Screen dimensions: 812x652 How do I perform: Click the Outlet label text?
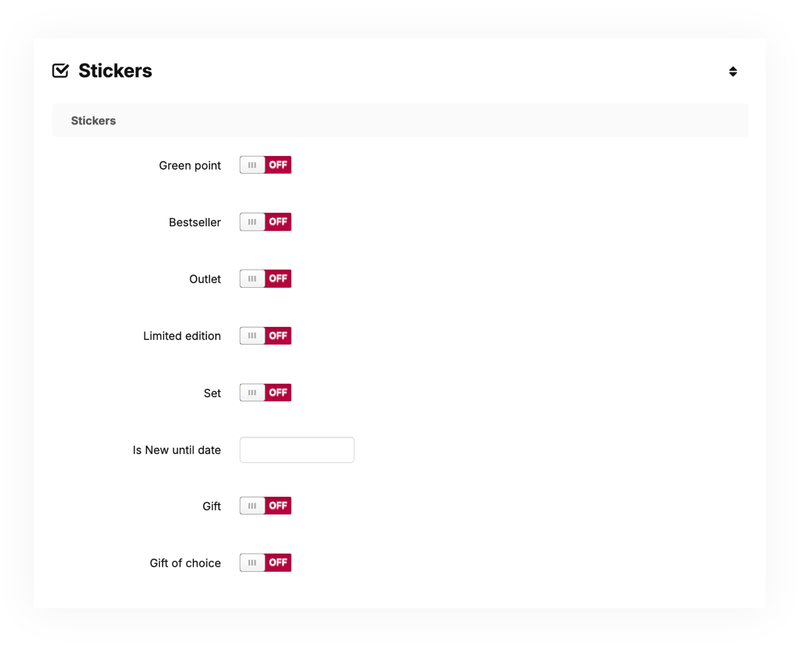click(205, 279)
